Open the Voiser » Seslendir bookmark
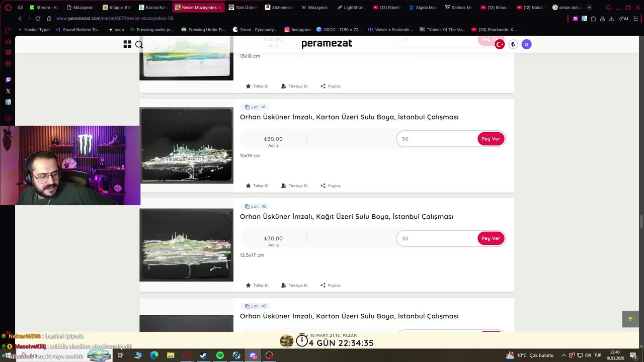Viewport: 644px width, 362px height. tap(390, 30)
